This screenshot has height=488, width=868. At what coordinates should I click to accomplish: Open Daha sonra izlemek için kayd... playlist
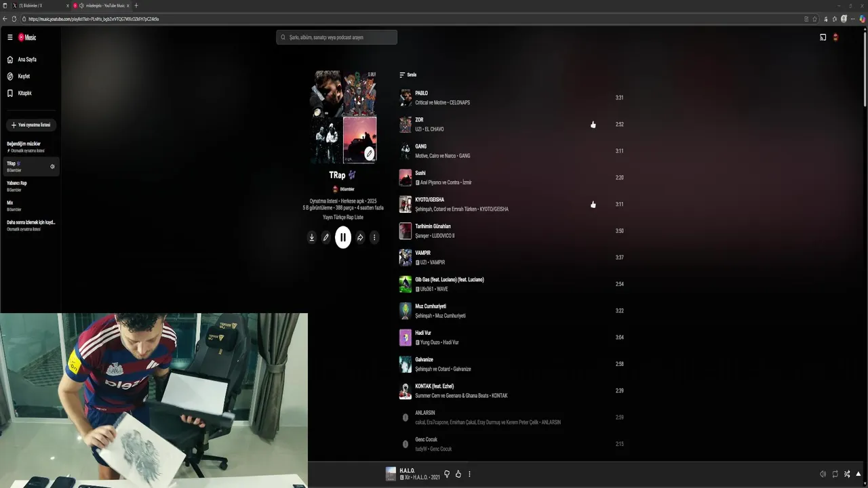click(x=31, y=226)
